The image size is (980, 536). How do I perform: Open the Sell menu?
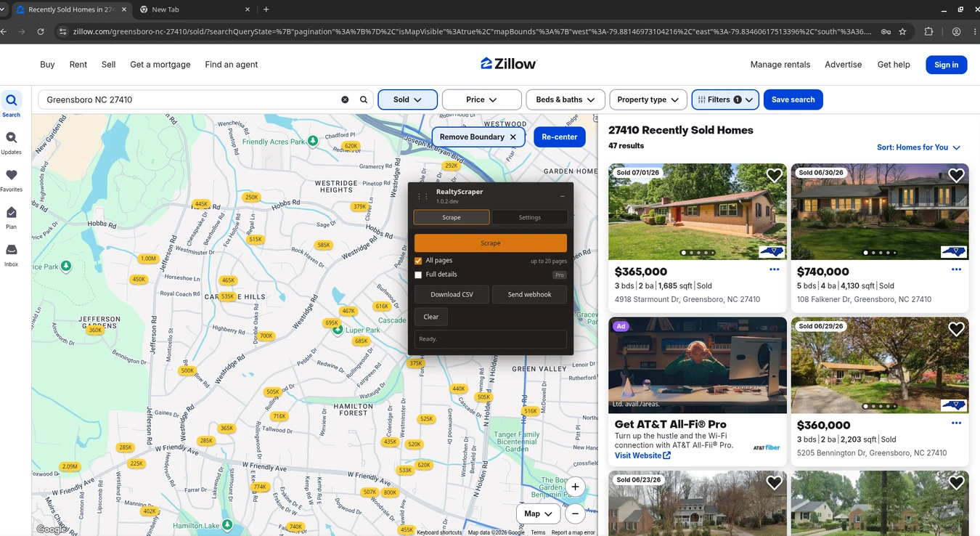109,65
